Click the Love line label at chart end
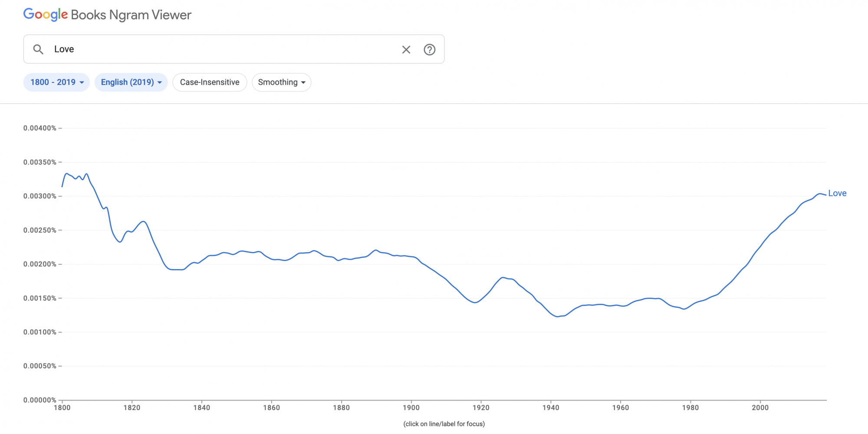 coord(837,193)
